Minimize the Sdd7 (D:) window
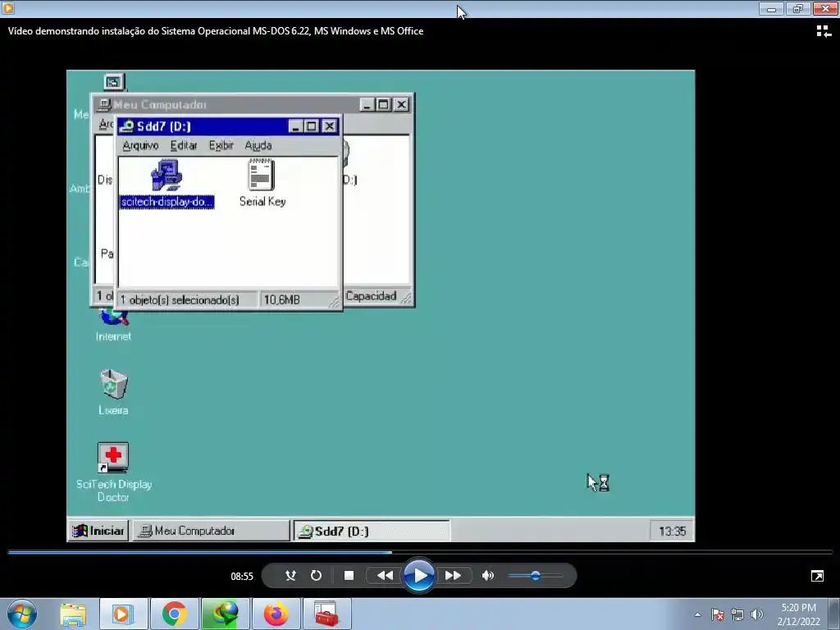Viewport: 840px width, 630px height. (x=295, y=126)
